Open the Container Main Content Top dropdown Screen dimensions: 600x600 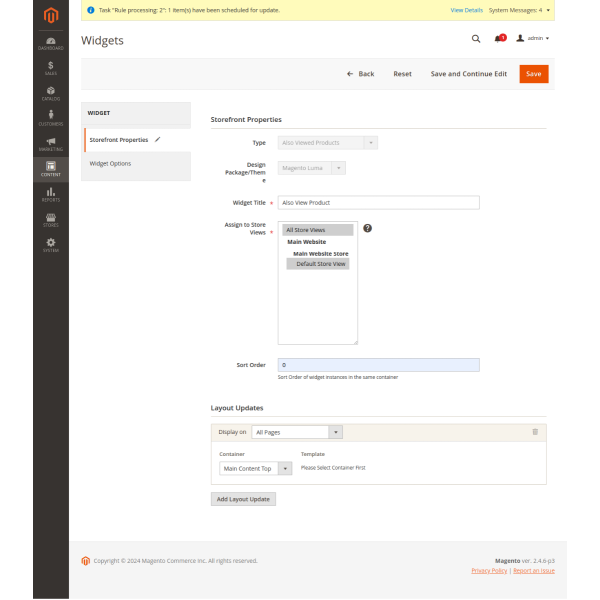click(255, 468)
